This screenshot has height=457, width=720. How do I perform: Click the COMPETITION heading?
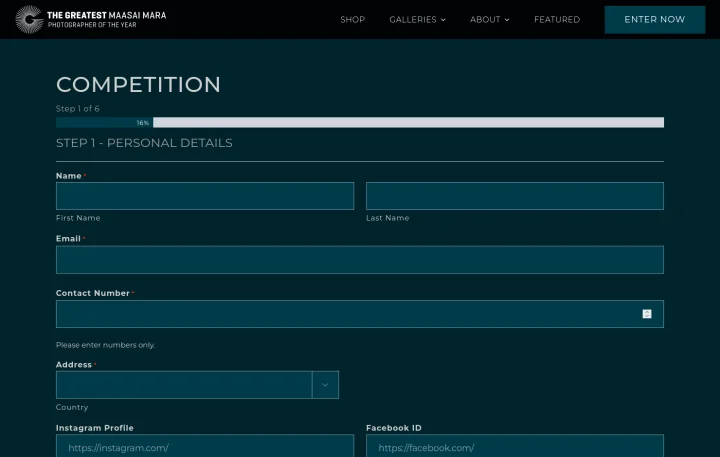pos(138,85)
